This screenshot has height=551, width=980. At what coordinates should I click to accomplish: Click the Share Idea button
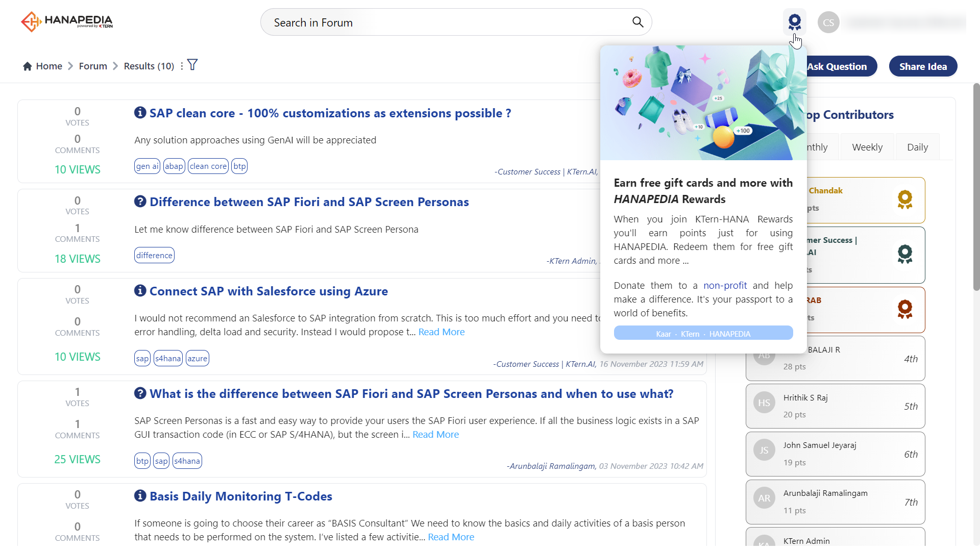click(923, 66)
